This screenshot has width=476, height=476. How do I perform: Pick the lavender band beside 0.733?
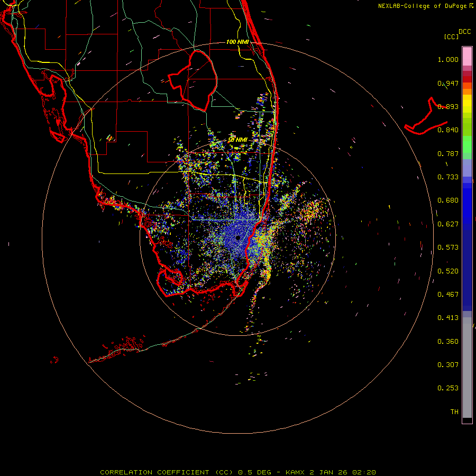pos(467,168)
